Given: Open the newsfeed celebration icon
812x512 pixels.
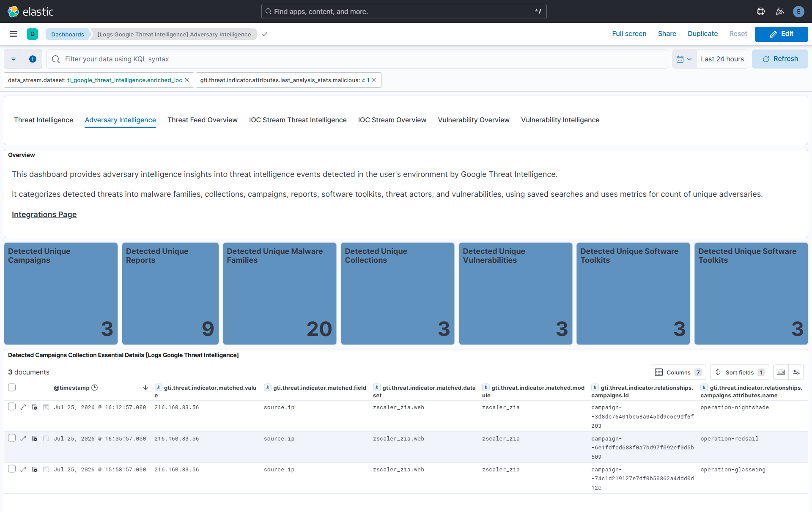Looking at the screenshot, I should 780,11.
